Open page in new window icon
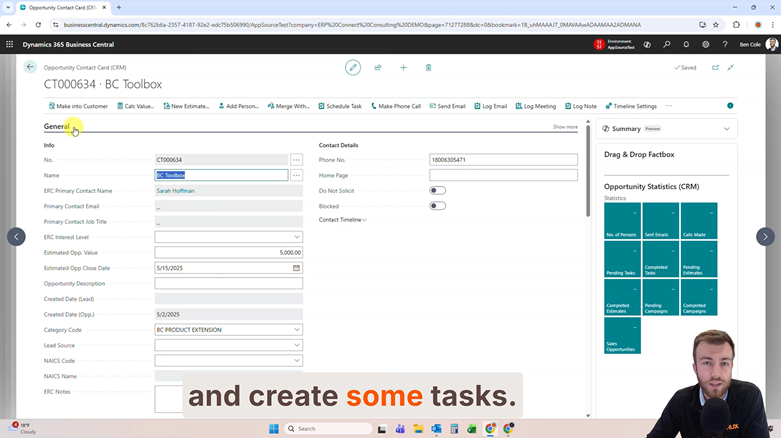This screenshot has width=781, height=438. [715, 67]
